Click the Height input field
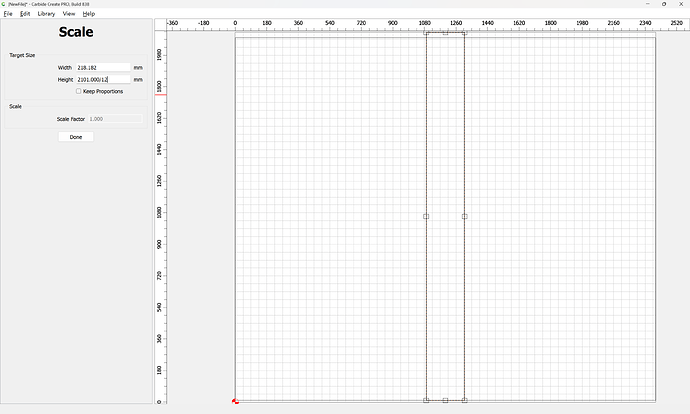 coord(103,79)
